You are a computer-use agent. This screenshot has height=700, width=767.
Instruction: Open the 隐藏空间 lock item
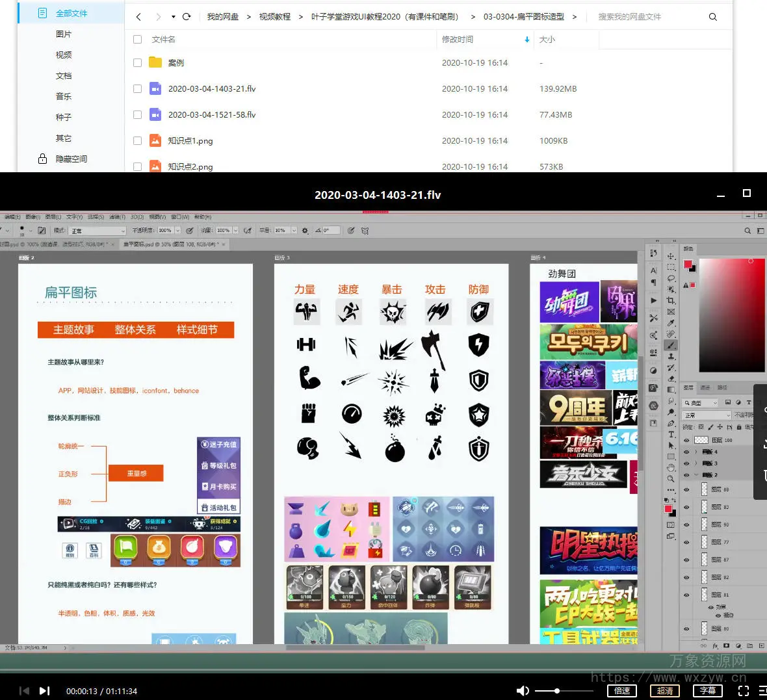pos(71,159)
